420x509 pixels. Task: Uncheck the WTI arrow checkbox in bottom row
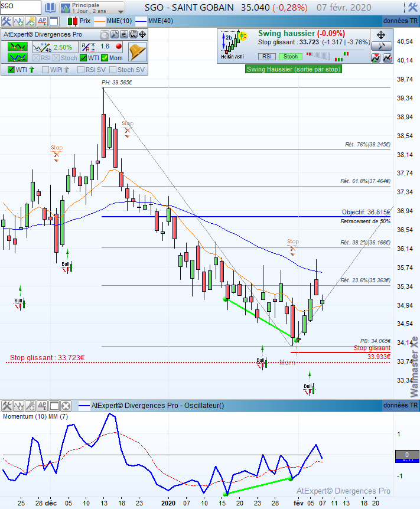(x=11, y=70)
